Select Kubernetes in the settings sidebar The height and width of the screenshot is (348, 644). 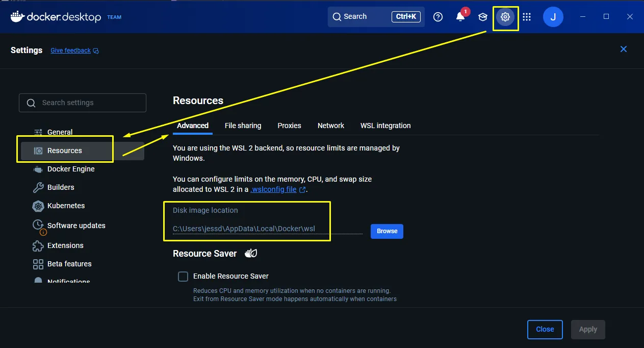tap(66, 206)
